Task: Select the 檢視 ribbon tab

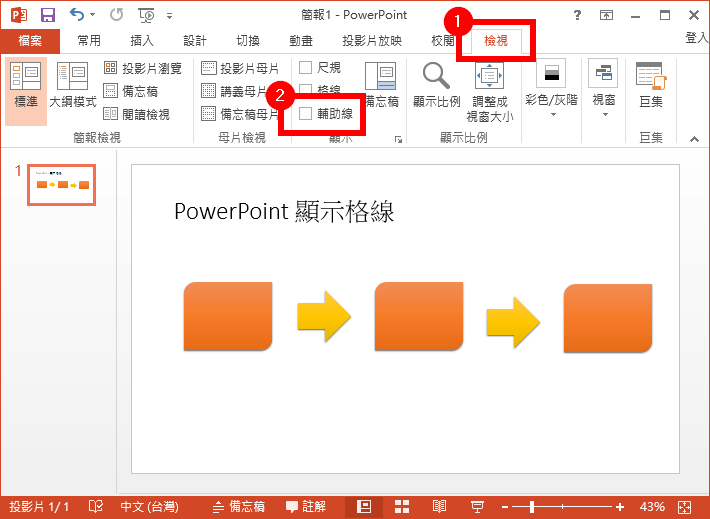Action: tap(496, 41)
